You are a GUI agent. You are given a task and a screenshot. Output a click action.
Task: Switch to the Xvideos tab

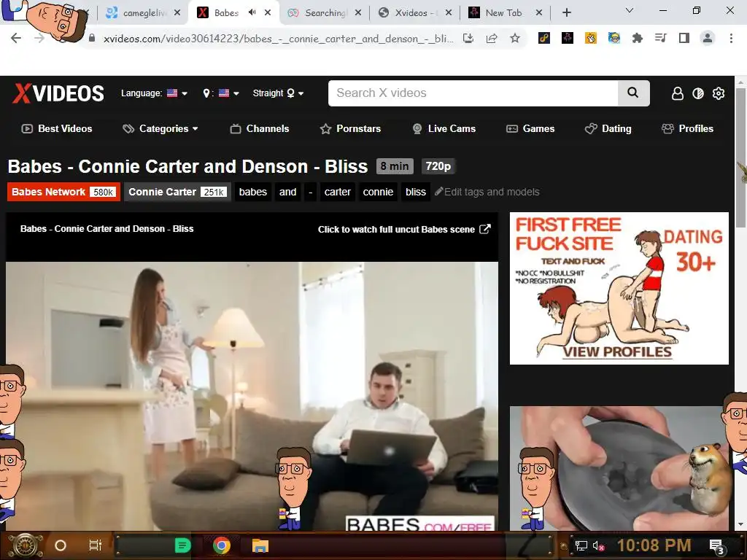coord(414,13)
